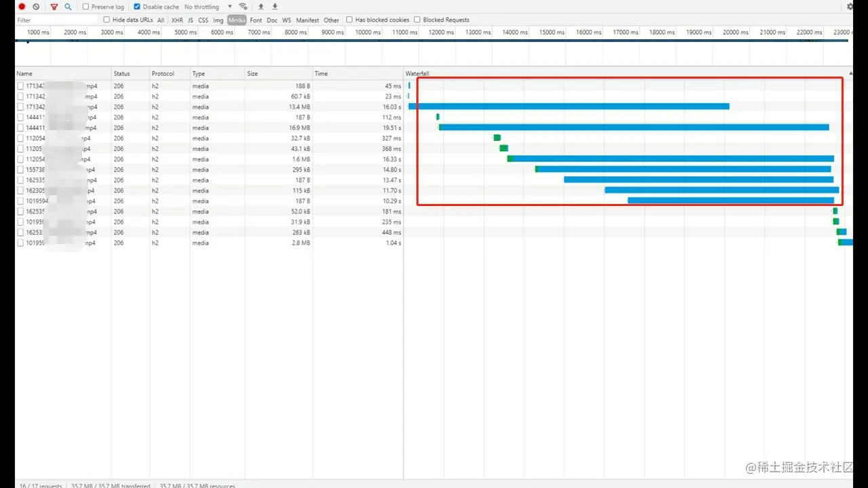Click the 5000 ms mark on overview timeline
This screenshot has width=868, height=488.
(x=185, y=32)
